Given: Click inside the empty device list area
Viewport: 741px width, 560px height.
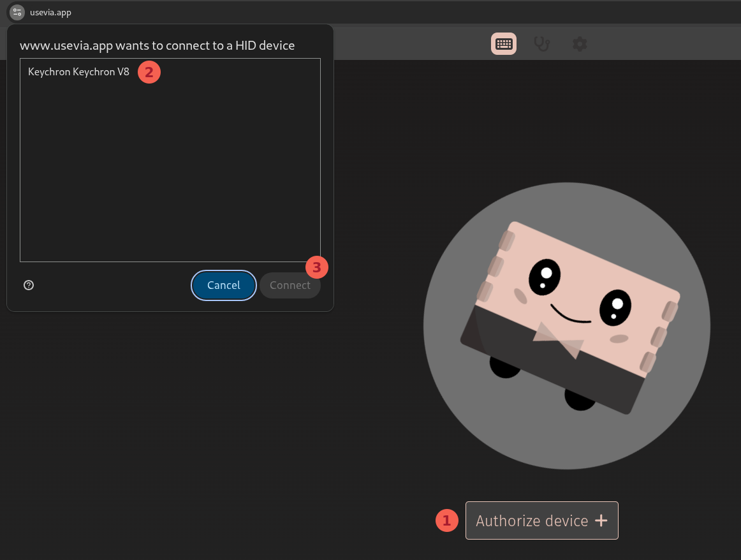Looking at the screenshot, I should point(170,172).
